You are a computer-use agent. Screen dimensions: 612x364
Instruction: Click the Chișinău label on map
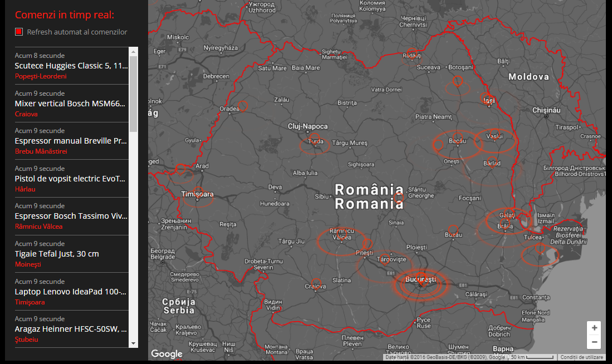546,110
